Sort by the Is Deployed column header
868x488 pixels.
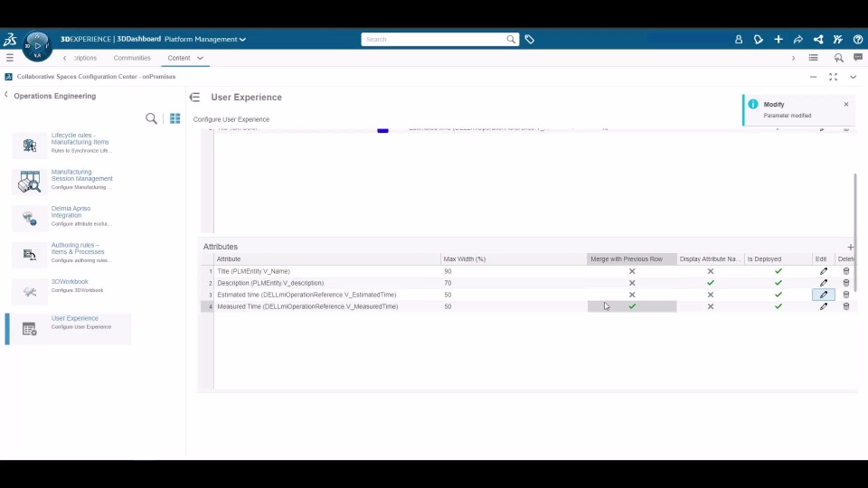778,259
